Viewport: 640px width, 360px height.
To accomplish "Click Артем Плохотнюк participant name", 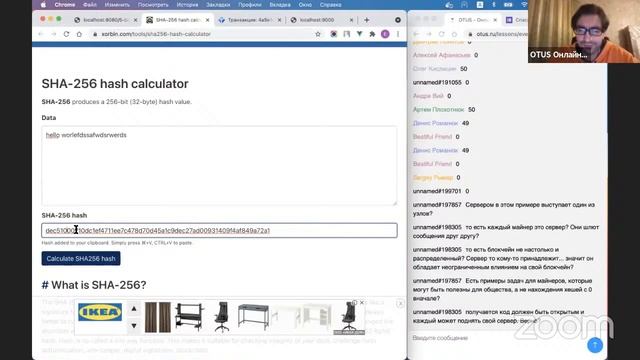I will point(438,109).
